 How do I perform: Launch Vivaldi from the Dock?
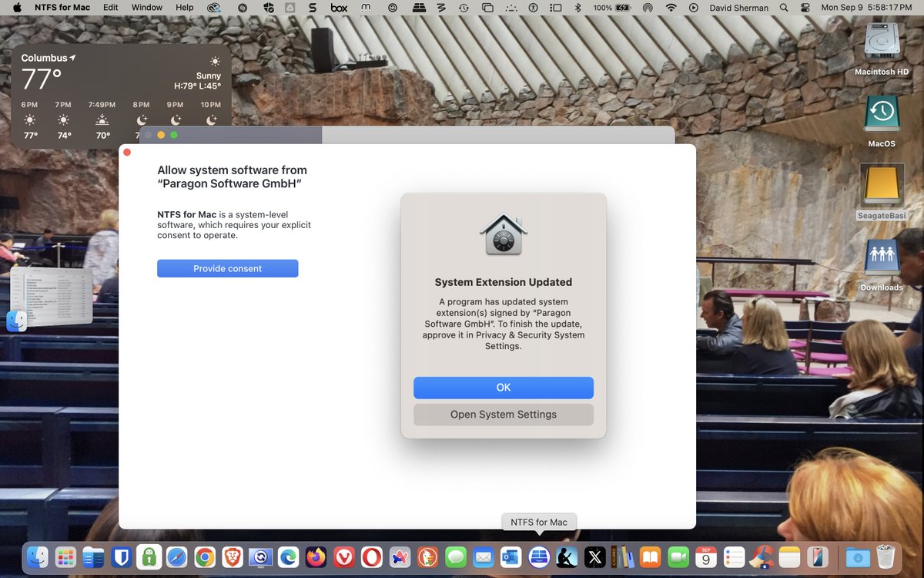click(x=343, y=556)
